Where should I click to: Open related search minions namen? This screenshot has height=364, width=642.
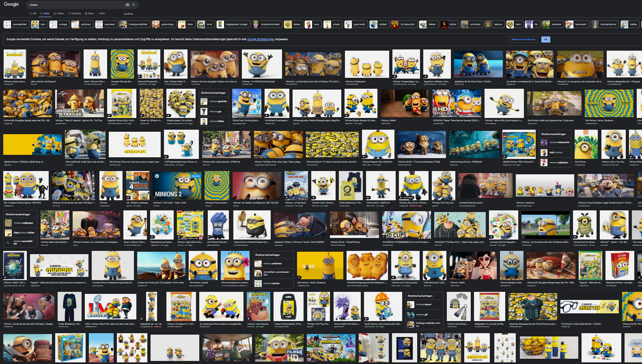(x=274, y=283)
